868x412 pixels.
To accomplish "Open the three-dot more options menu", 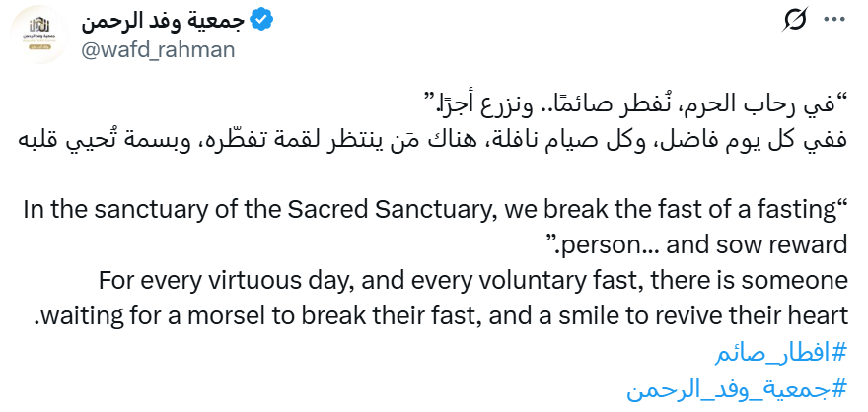I will point(834,20).
